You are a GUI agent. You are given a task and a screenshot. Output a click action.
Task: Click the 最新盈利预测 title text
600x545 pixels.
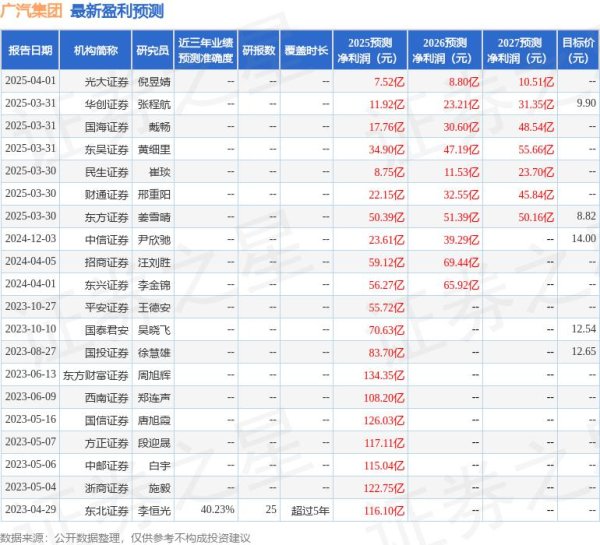pyautogui.click(x=117, y=11)
